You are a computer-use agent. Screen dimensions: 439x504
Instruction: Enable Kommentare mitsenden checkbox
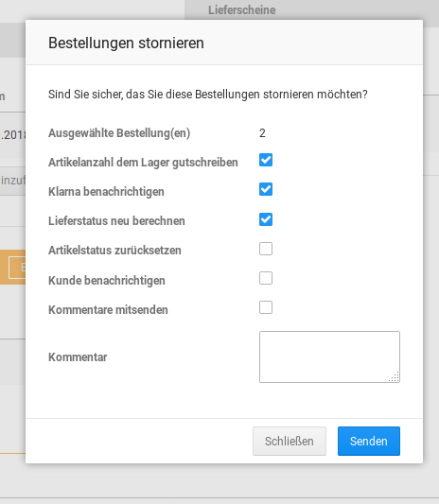[x=266, y=307]
